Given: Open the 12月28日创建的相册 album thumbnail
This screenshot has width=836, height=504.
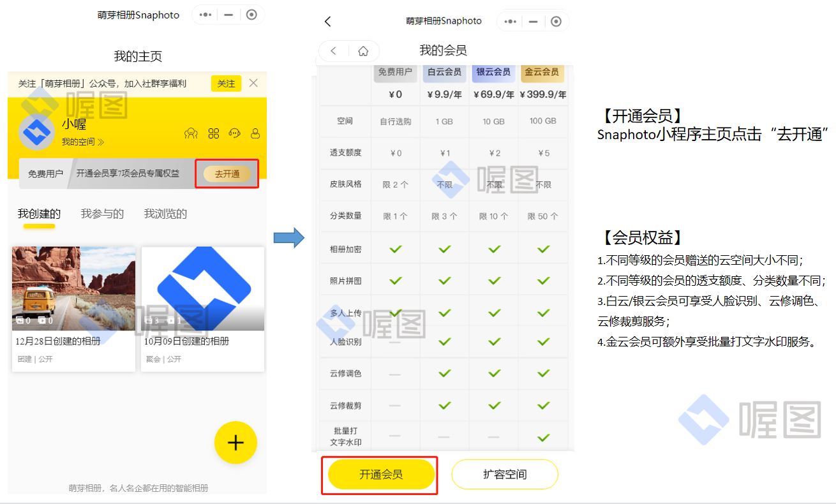Looking at the screenshot, I should click(x=73, y=288).
